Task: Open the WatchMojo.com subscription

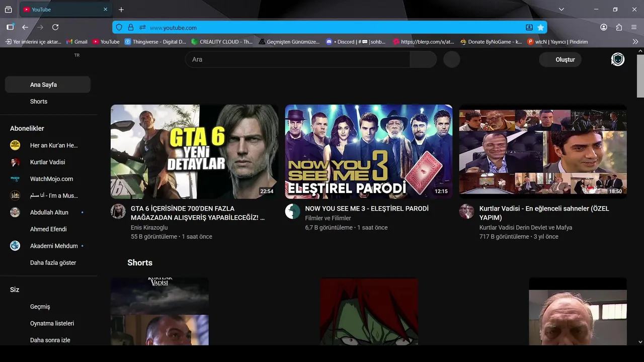Action: point(48,178)
